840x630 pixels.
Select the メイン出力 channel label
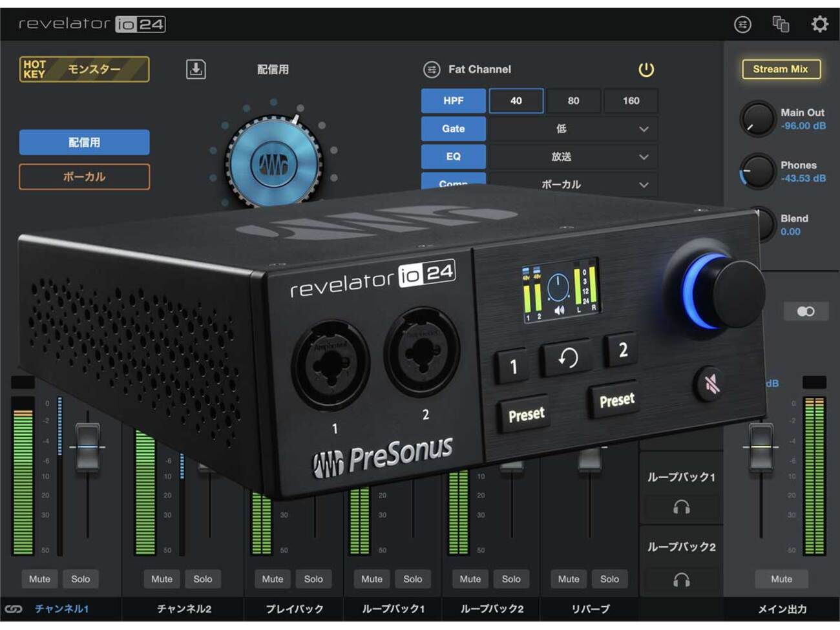point(782,609)
